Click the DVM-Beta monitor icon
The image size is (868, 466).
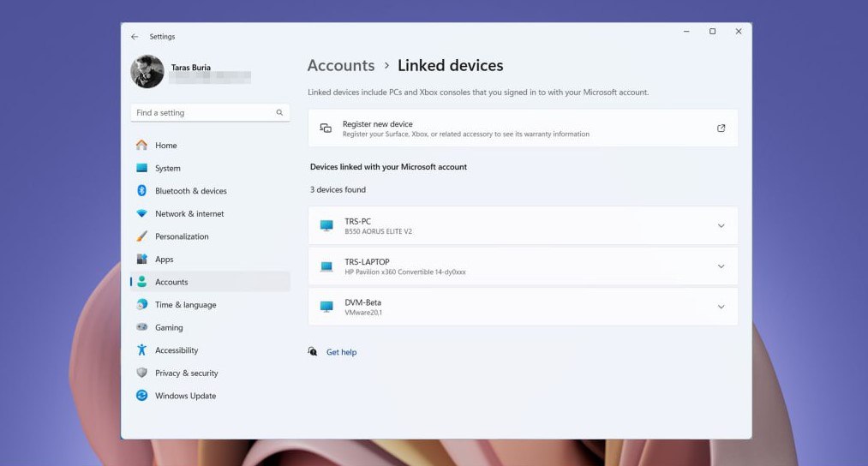[x=326, y=307]
